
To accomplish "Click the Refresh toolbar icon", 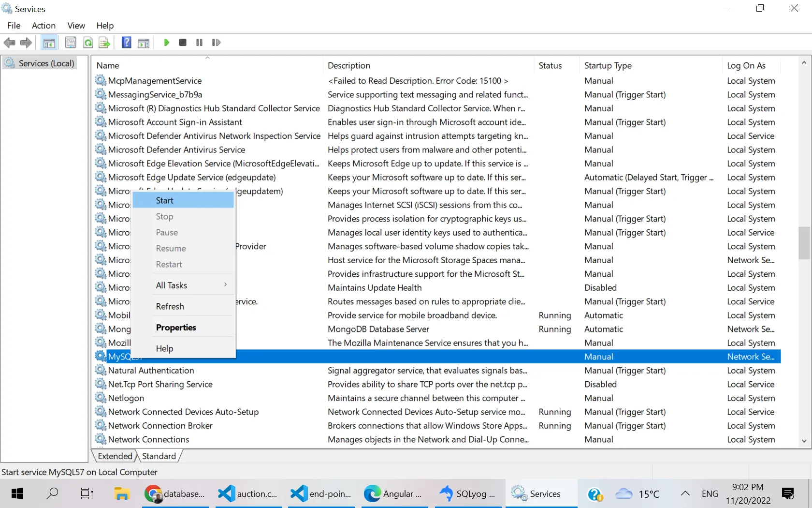I will point(88,43).
